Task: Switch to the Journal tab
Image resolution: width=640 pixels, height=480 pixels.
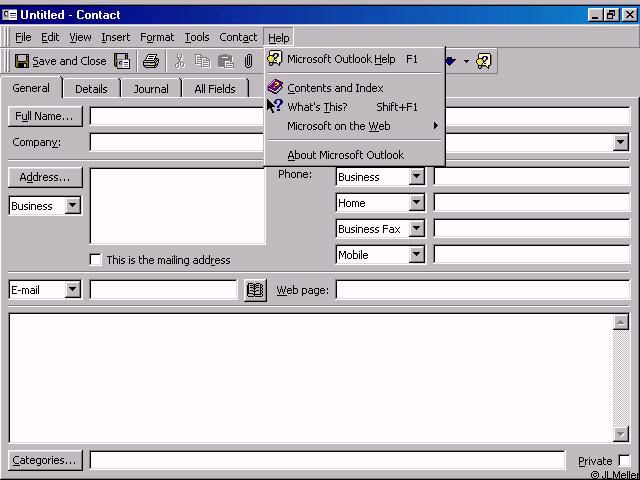Action: (x=151, y=89)
